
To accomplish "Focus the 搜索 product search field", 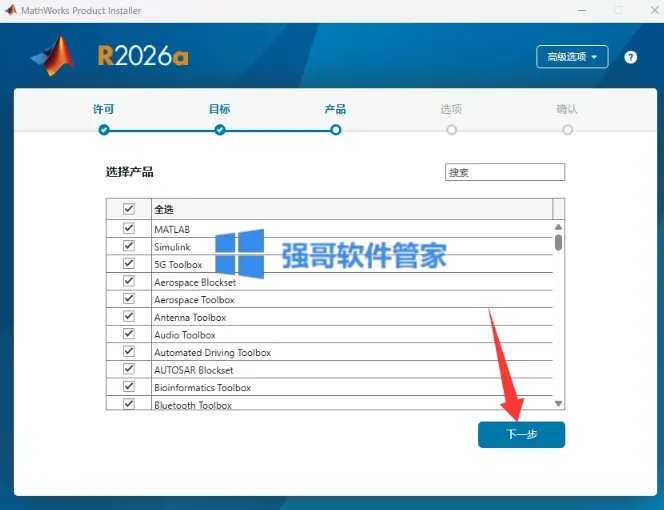I will pos(505,172).
